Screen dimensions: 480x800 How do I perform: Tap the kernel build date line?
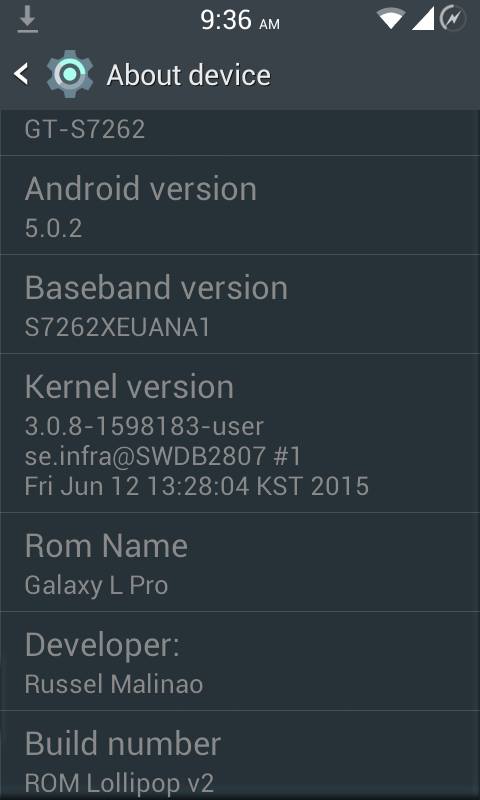[x=196, y=486]
